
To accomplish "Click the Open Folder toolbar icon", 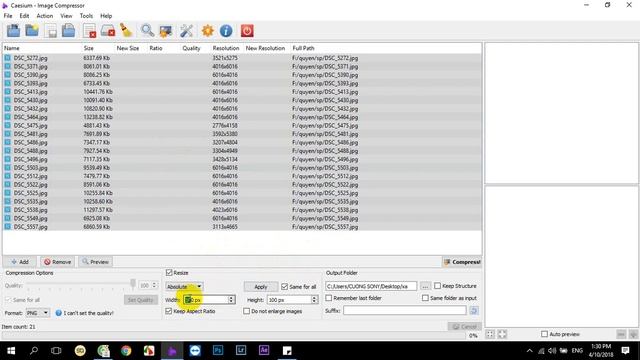I will point(32,31).
